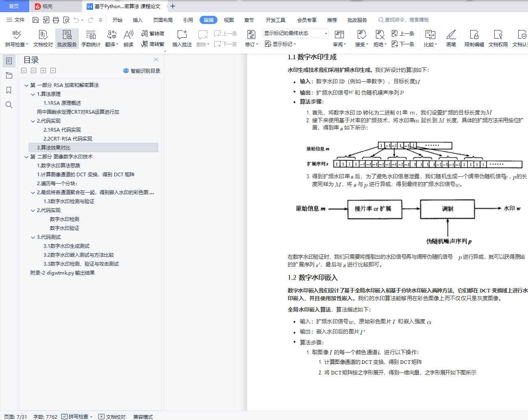Viewport: 528px width, 420px height.
Task: Toggle 修订 track changes
Action: click(251, 38)
